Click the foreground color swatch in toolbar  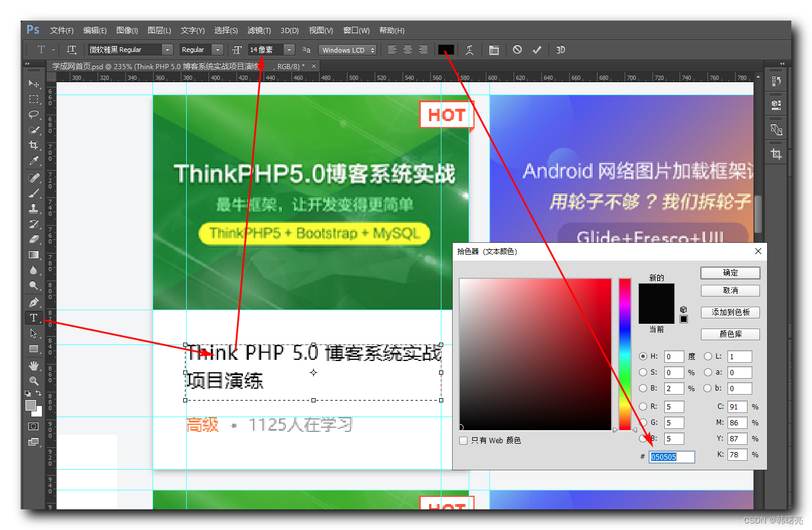pyautogui.click(x=31, y=405)
